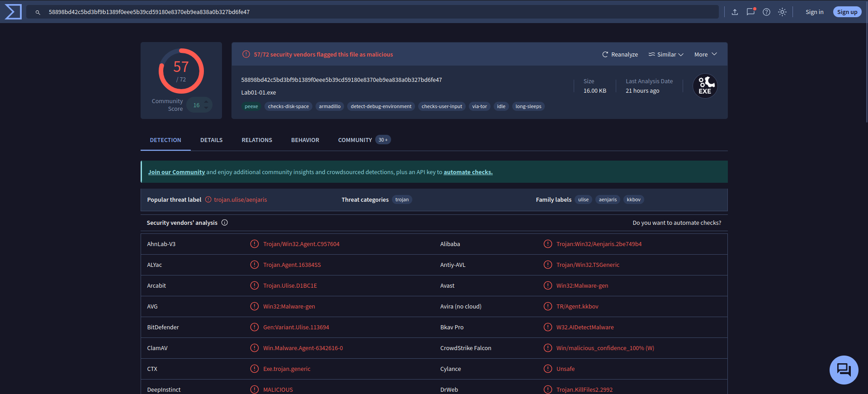
Task: Open the BEHAVIOR tab
Action: 305,140
